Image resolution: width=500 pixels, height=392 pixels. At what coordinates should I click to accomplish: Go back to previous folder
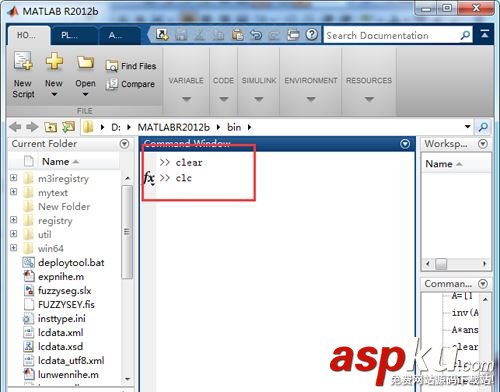[15, 127]
